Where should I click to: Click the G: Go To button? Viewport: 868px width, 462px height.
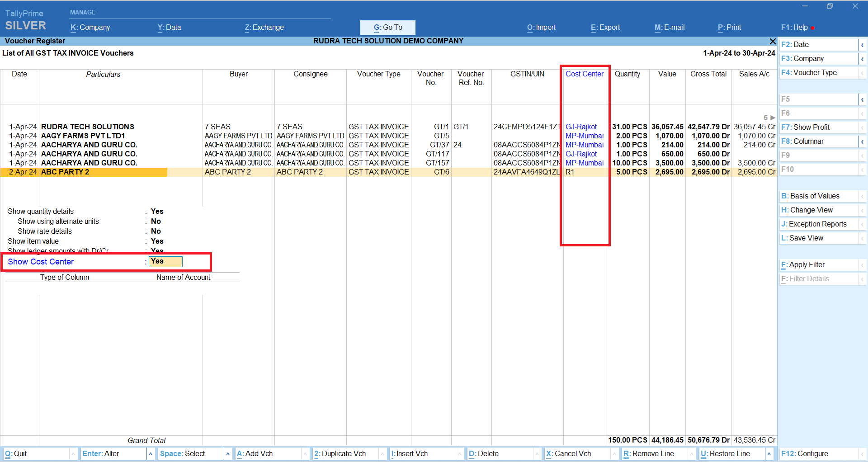coord(387,28)
